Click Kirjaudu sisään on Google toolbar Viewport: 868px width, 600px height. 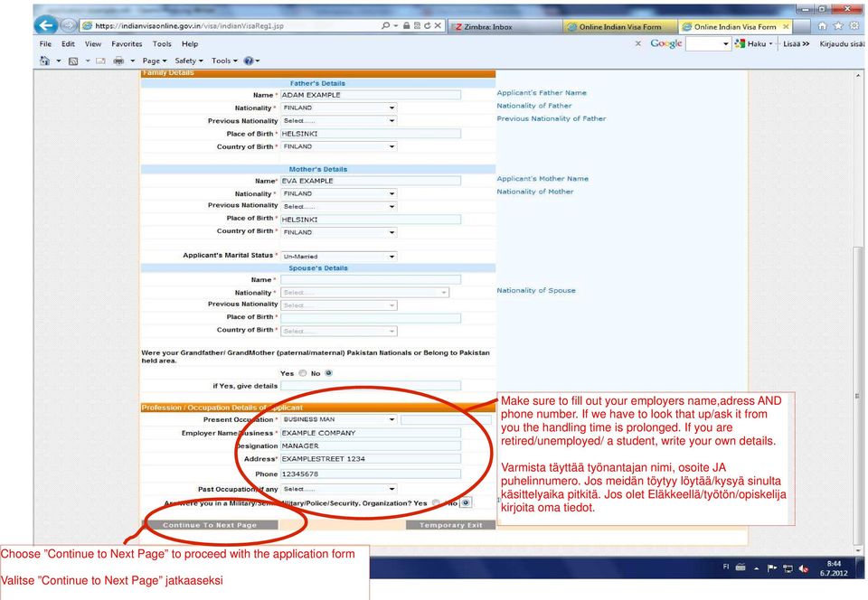click(842, 43)
